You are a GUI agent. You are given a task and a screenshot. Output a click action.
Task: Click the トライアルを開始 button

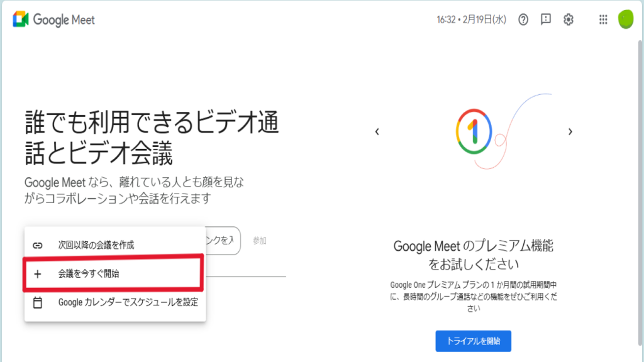(473, 341)
